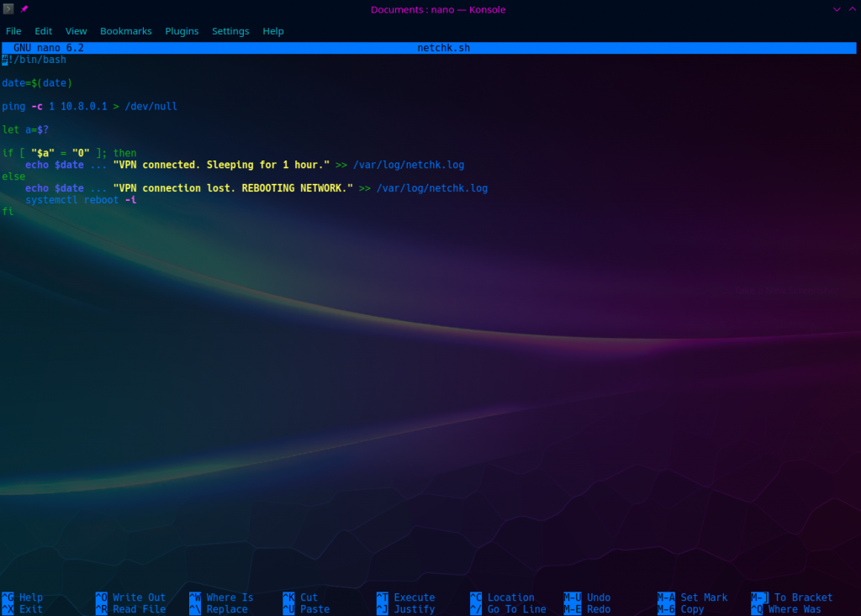Click the Konsole terminal icon in title bar
The width and height of the screenshot is (861, 616).
8,8
